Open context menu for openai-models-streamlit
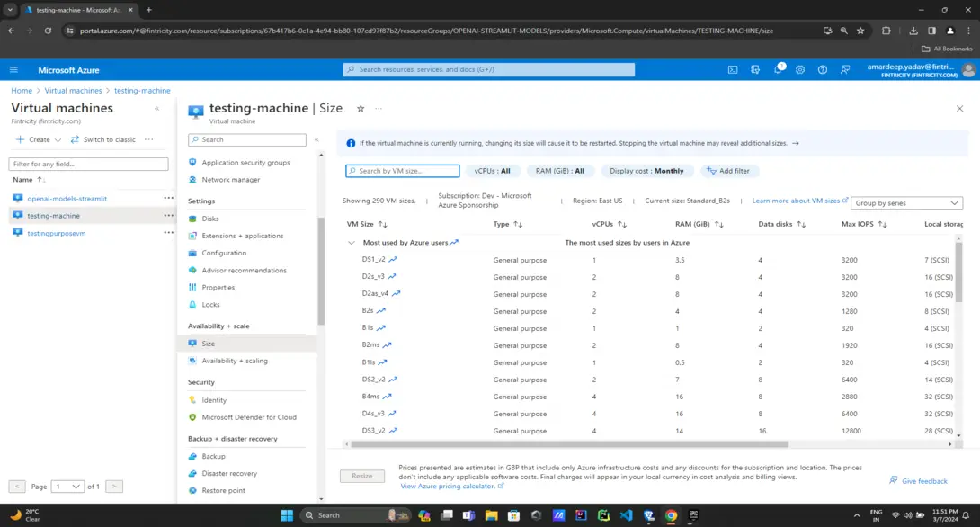 (x=169, y=198)
